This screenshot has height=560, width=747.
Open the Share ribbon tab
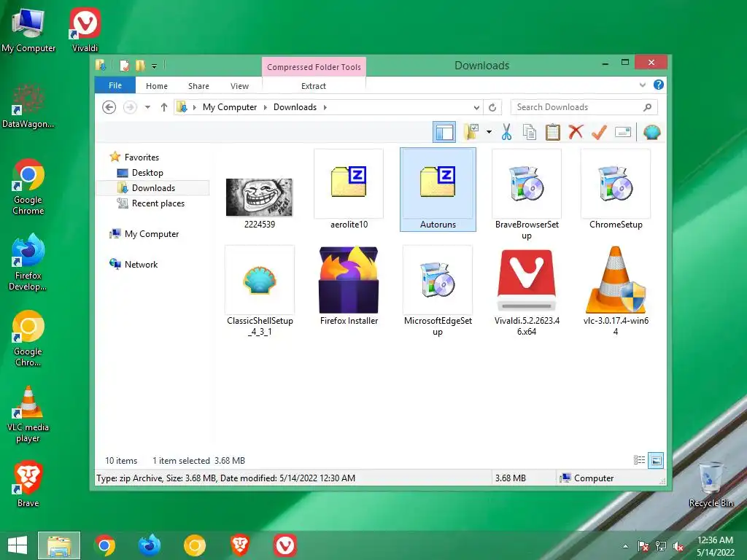click(198, 86)
